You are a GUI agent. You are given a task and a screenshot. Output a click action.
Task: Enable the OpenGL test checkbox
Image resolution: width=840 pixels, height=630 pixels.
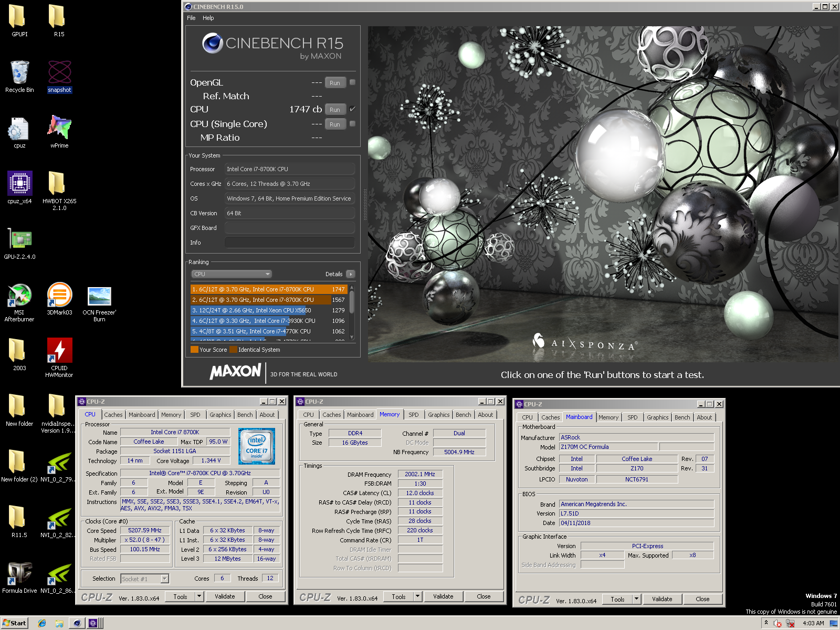(x=353, y=82)
